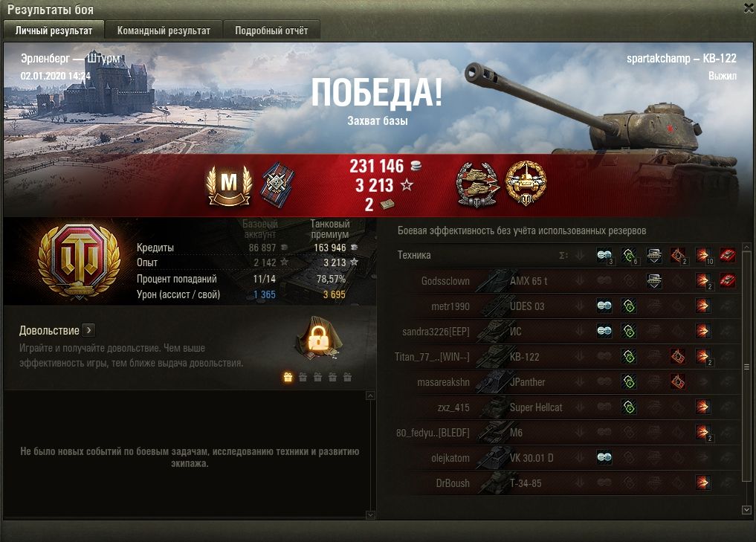This screenshot has height=542, width=756.
Task: Open the Командный результат tab
Action: pyautogui.click(x=164, y=30)
